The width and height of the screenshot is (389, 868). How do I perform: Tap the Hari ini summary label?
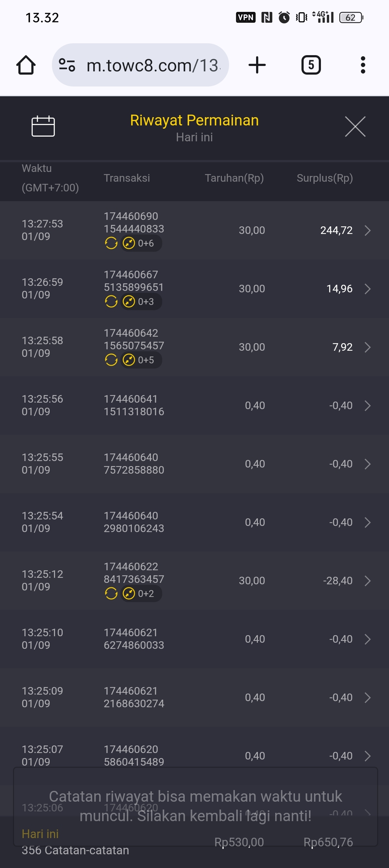click(x=40, y=834)
